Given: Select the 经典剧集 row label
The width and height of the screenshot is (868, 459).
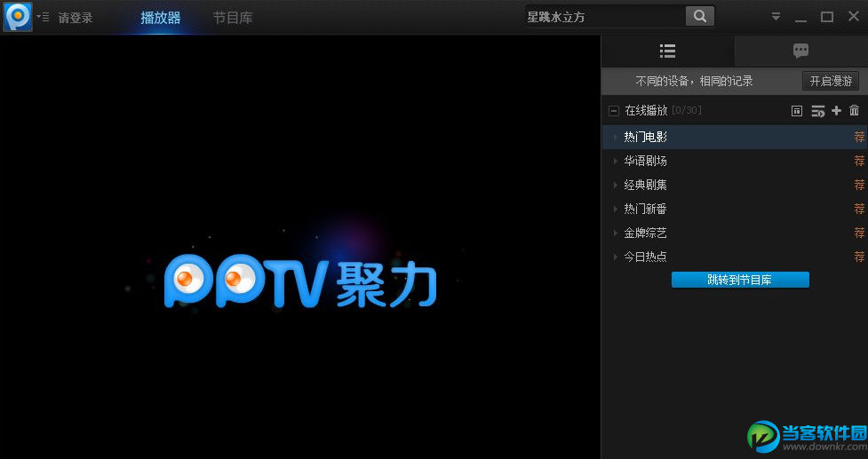Looking at the screenshot, I should (x=646, y=185).
